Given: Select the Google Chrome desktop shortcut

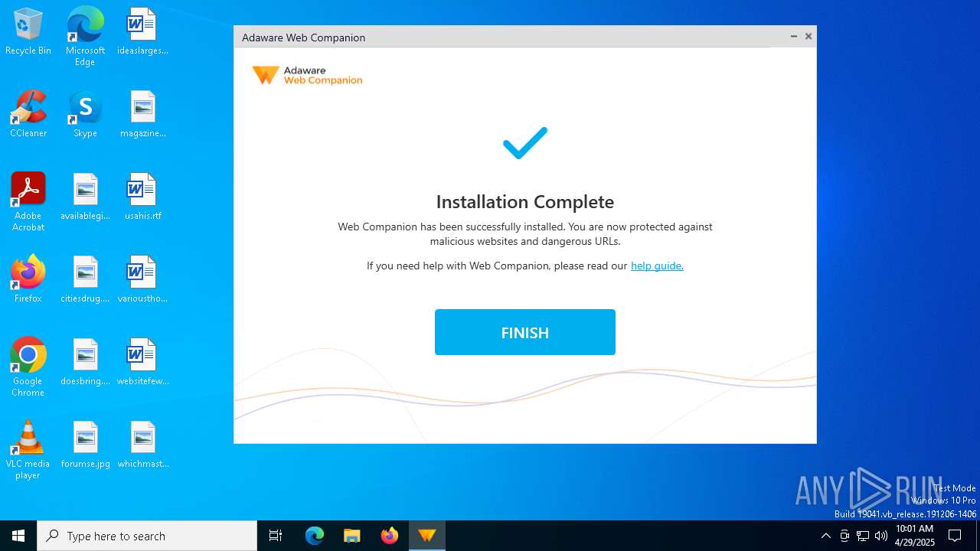Looking at the screenshot, I should click(28, 367).
